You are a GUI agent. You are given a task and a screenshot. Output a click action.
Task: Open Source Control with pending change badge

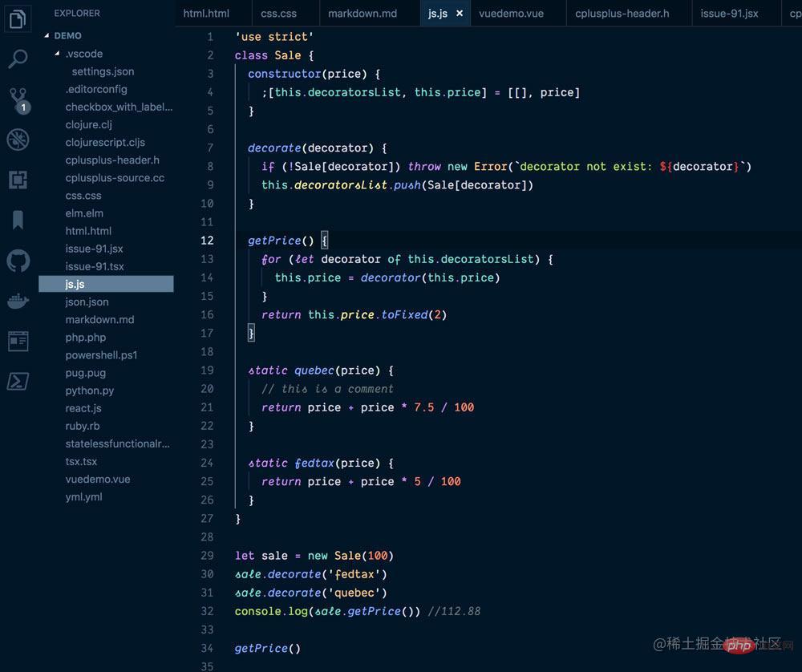pyautogui.click(x=18, y=99)
